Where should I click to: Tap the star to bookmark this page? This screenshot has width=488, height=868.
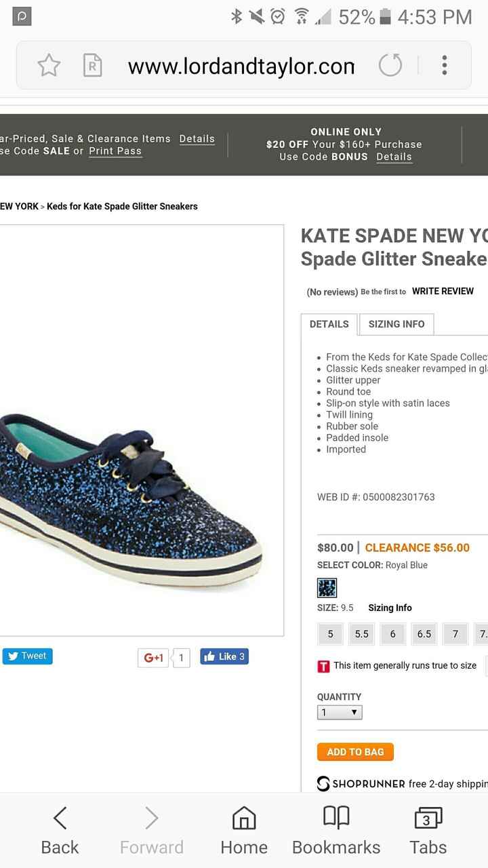pos(49,65)
